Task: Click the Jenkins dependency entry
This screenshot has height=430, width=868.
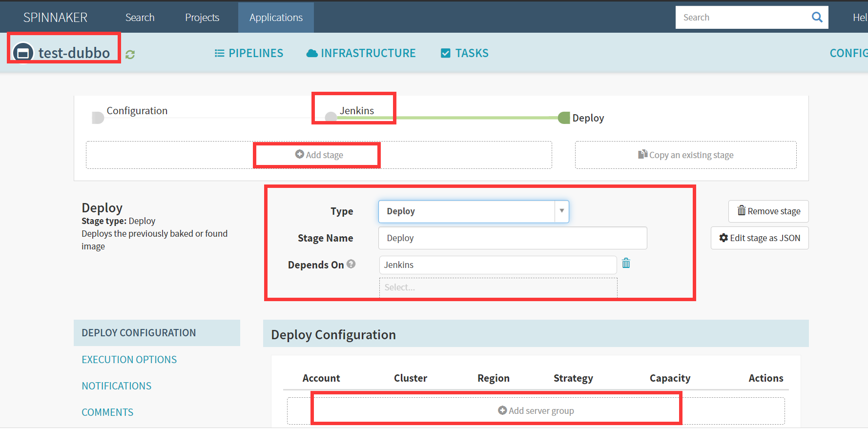Action: (x=498, y=265)
